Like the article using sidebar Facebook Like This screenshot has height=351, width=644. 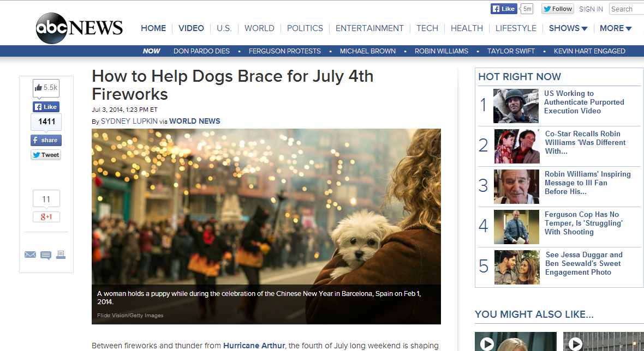tap(46, 107)
